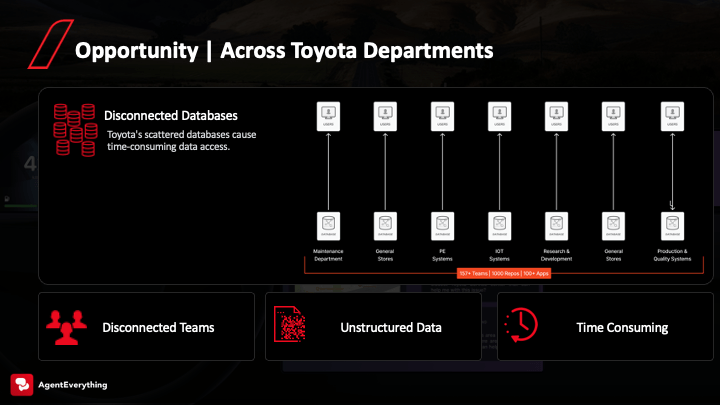The height and width of the screenshot is (405, 720).
Task: Click the Users icon above Production & Quality Systems
Action: click(x=672, y=117)
